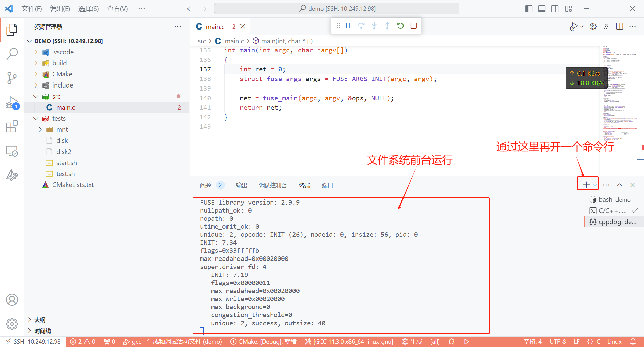Toggle the bottom panel layout button

(x=542, y=9)
